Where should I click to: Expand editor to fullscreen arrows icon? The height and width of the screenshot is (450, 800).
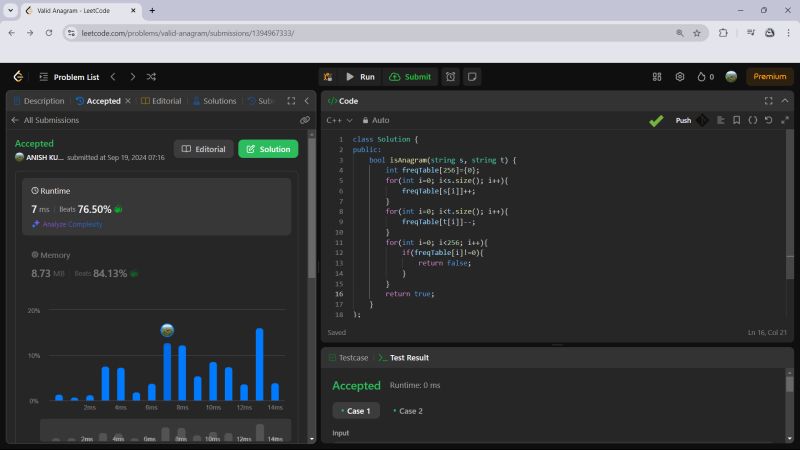pos(785,120)
